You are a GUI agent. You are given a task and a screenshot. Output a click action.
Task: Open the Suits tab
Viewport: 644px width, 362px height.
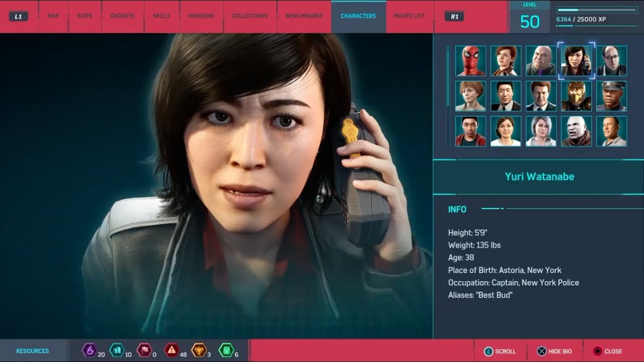(x=85, y=16)
